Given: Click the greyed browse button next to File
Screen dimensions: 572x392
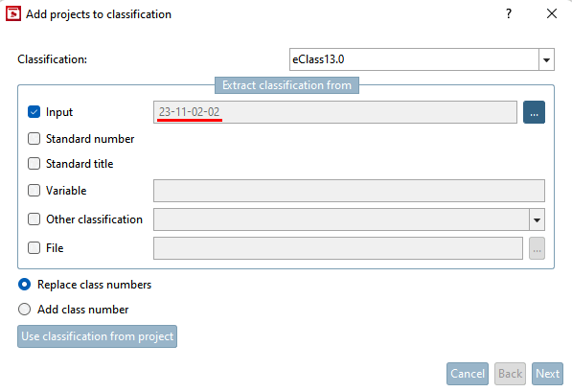Looking at the screenshot, I should [x=537, y=248].
